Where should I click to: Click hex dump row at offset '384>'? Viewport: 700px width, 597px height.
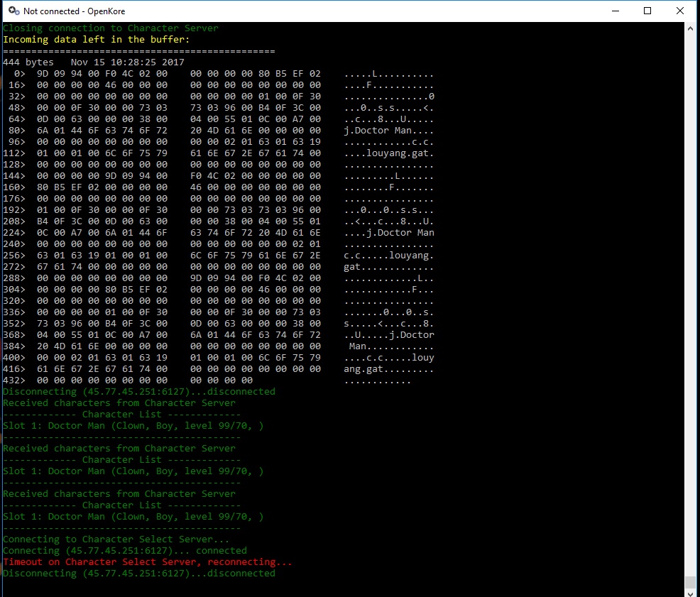pos(219,346)
